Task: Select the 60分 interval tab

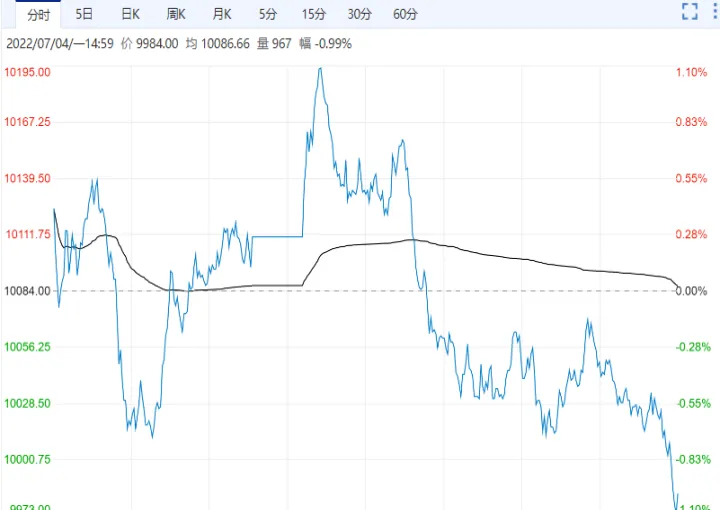Action: (x=405, y=14)
